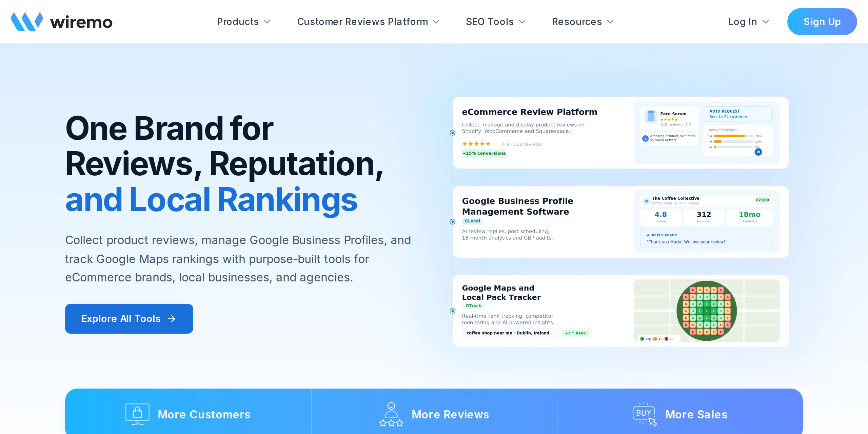Expand the Resources chevron arrow
The height and width of the screenshot is (434, 868).
tap(610, 22)
